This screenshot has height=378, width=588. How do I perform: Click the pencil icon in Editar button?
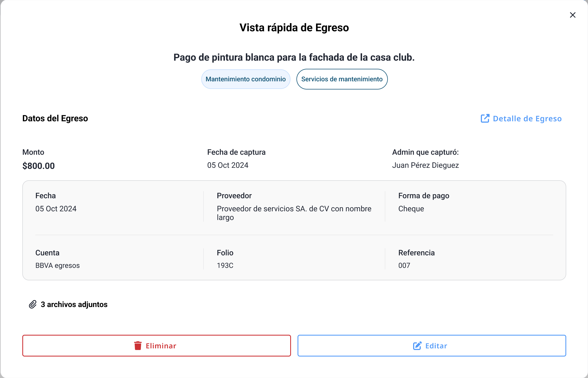(x=417, y=346)
